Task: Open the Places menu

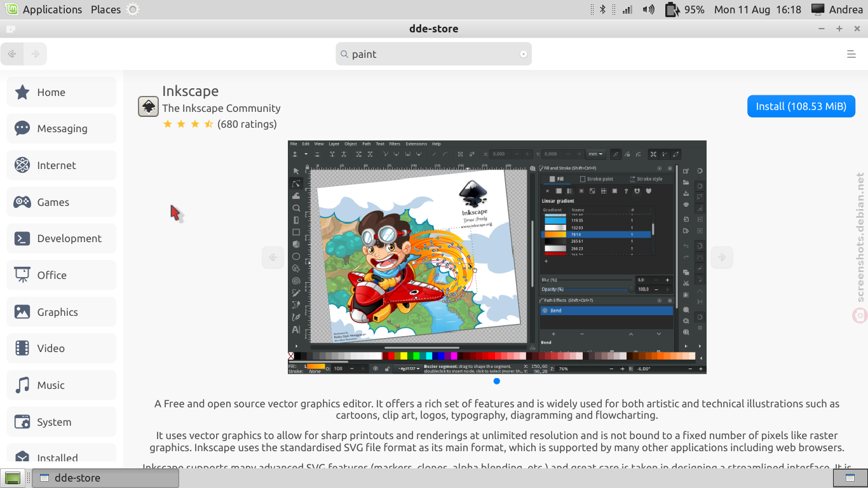Action: pyautogui.click(x=105, y=10)
